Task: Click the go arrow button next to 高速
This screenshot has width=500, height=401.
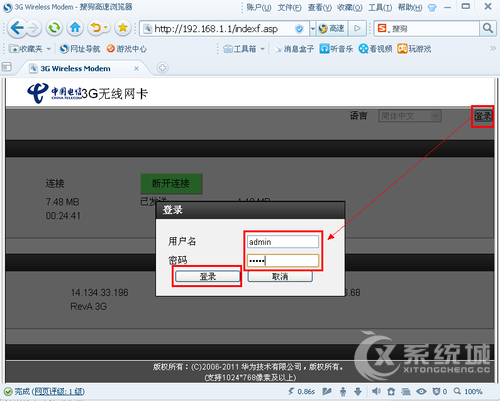Action: [x=357, y=29]
